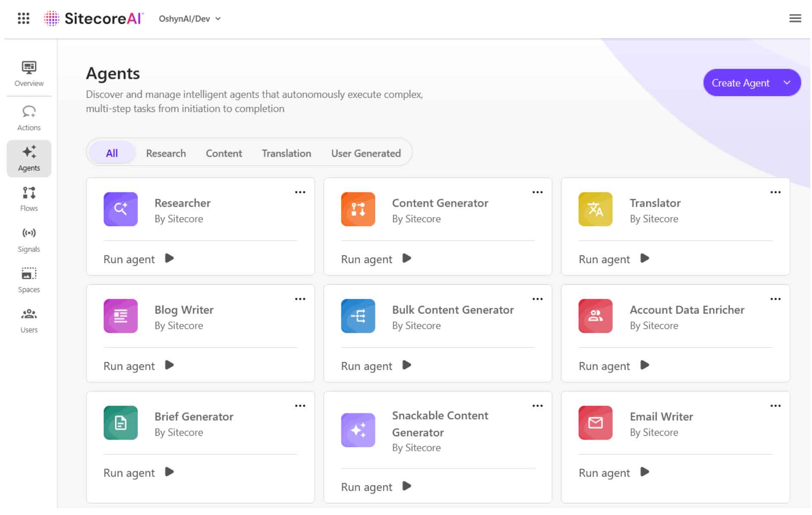The image size is (812, 515).
Task: Open the Researcher card more options menu
Action: point(300,192)
